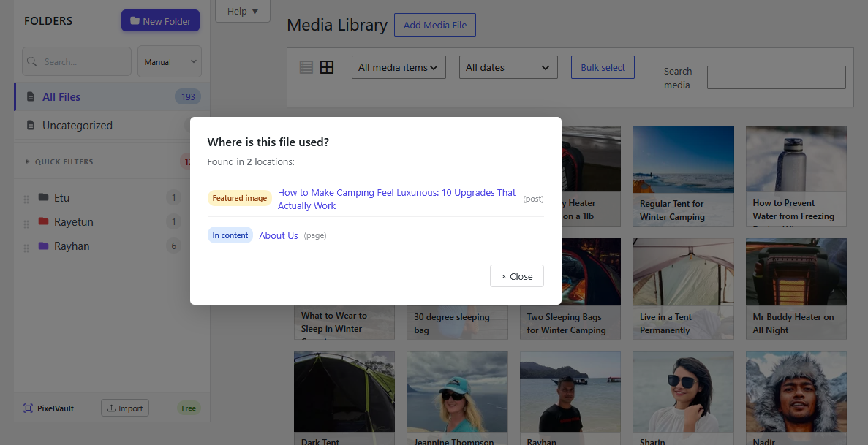
Task: Focus the Search media input field
Action: (776, 77)
